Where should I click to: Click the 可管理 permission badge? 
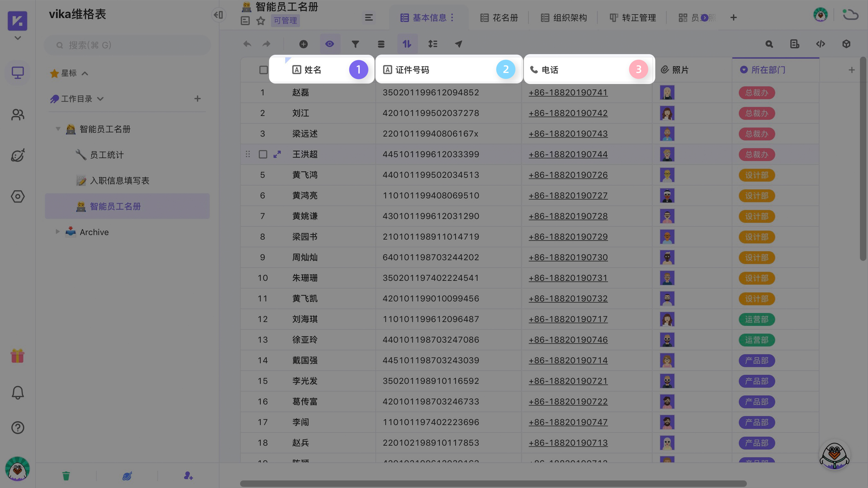click(285, 21)
